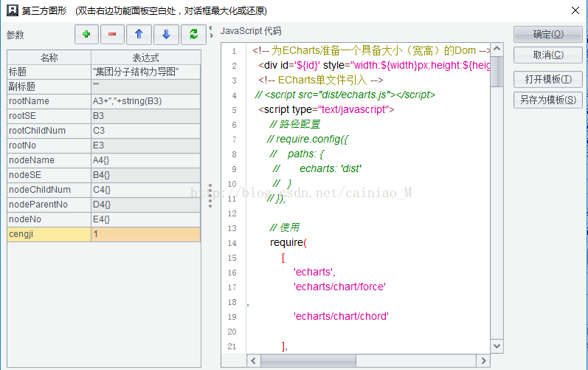This screenshot has width=588, height=370.
Task: Click line number 21 in the gutter
Action: pyautogui.click(x=232, y=346)
